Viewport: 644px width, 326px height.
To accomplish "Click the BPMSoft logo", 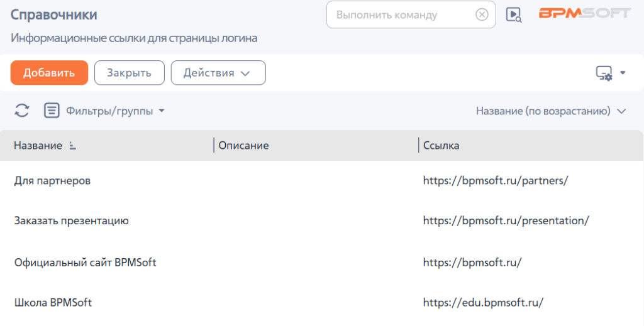I will 585,13.
